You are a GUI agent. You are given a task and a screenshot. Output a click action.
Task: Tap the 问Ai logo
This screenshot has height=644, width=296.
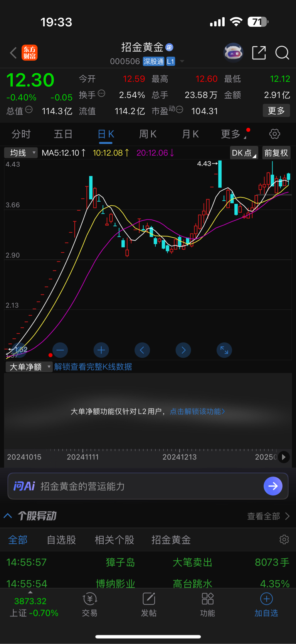(24, 486)
